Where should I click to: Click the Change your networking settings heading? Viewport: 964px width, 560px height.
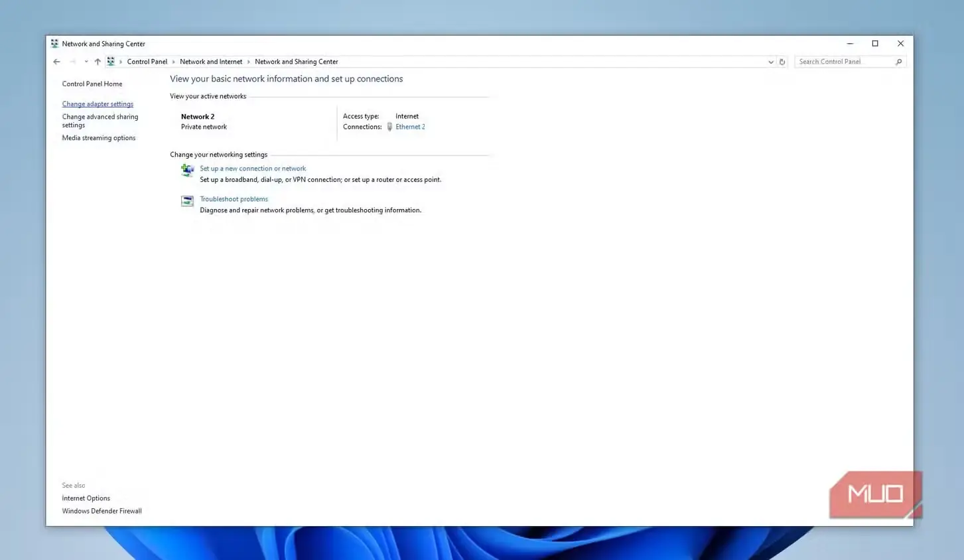(x=218, y=155)
